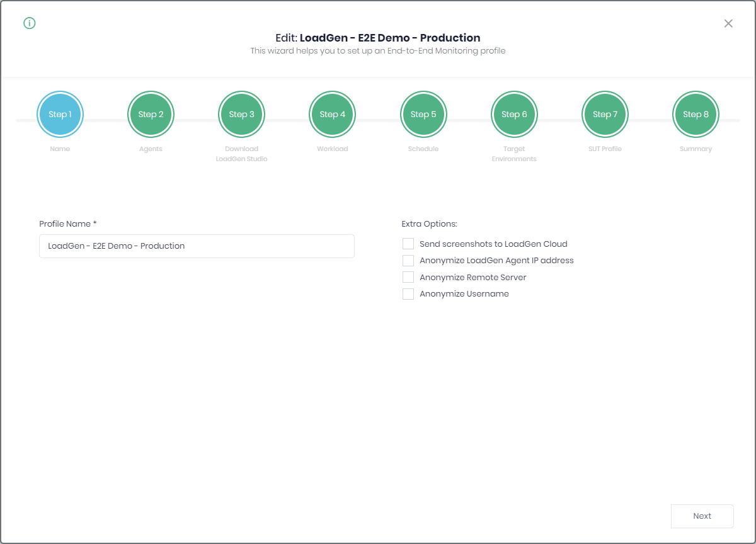Go to Step 1 Name
The height and width of the screenshot is (544, 756).
tap(60, 114)
